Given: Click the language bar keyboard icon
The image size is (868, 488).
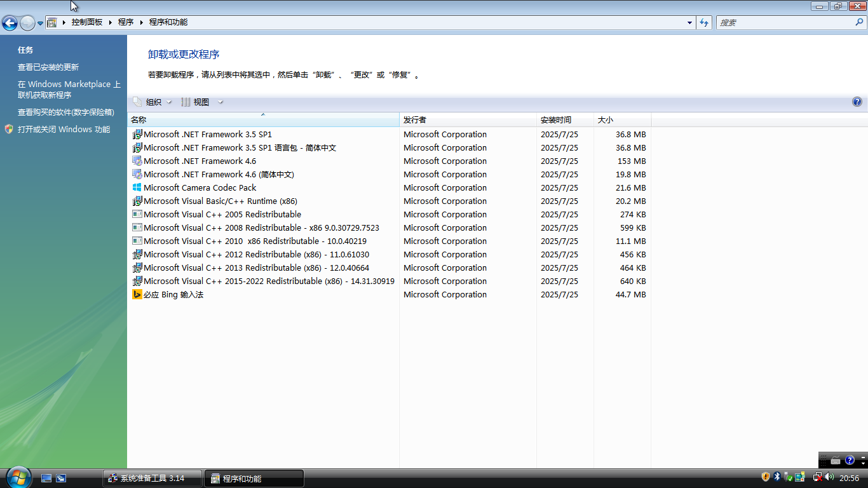Looking at the screenshot, I should click(x=836, y=460).
